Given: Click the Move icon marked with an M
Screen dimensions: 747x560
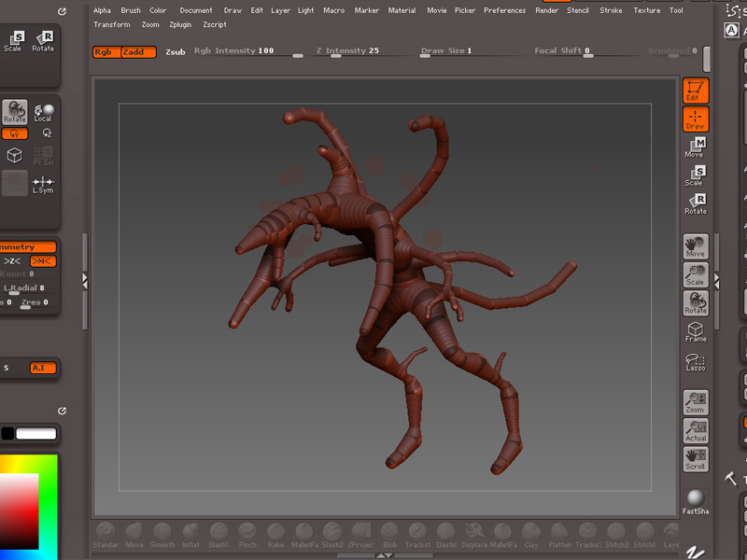Looking at the screenshot, I should [x=696, y=147].
